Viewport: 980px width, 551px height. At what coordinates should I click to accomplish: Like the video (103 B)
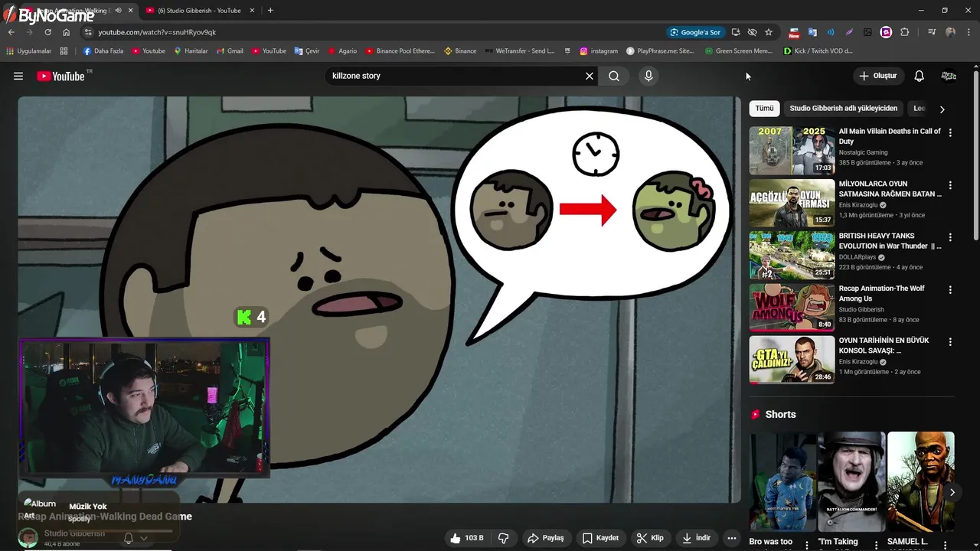coord(467,538)
